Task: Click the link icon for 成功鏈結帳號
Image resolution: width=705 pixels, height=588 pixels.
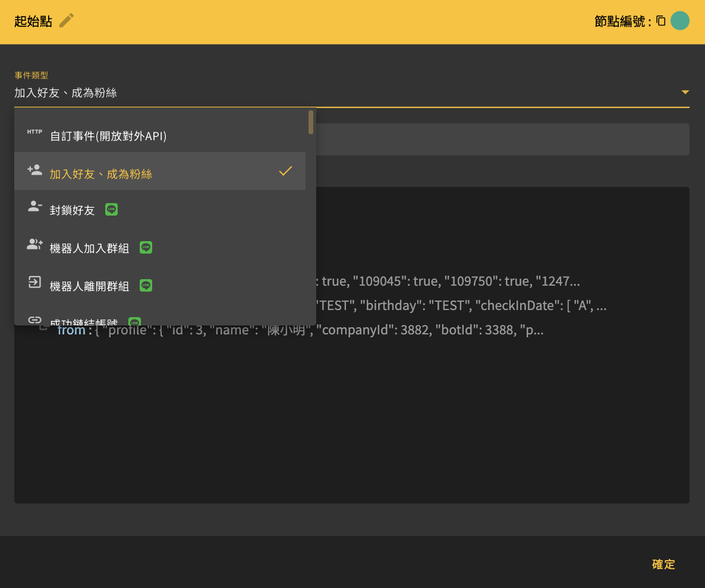Action: [x=34, y=320]
